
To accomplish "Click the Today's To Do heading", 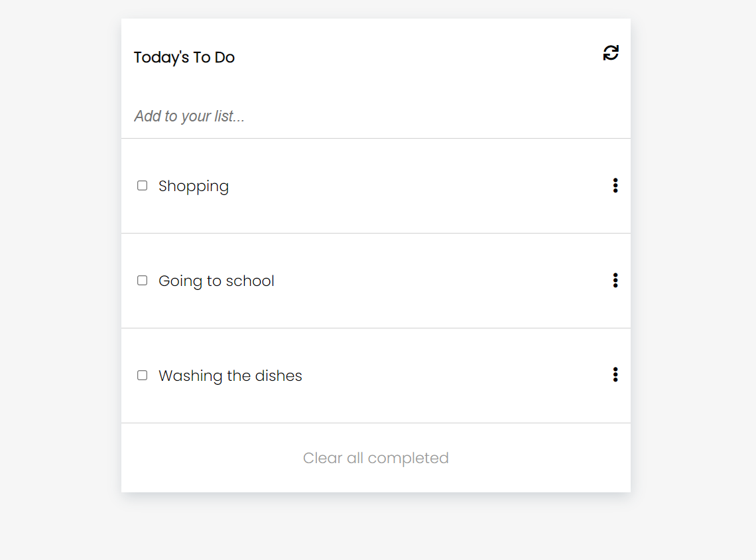I will [184, 58].
